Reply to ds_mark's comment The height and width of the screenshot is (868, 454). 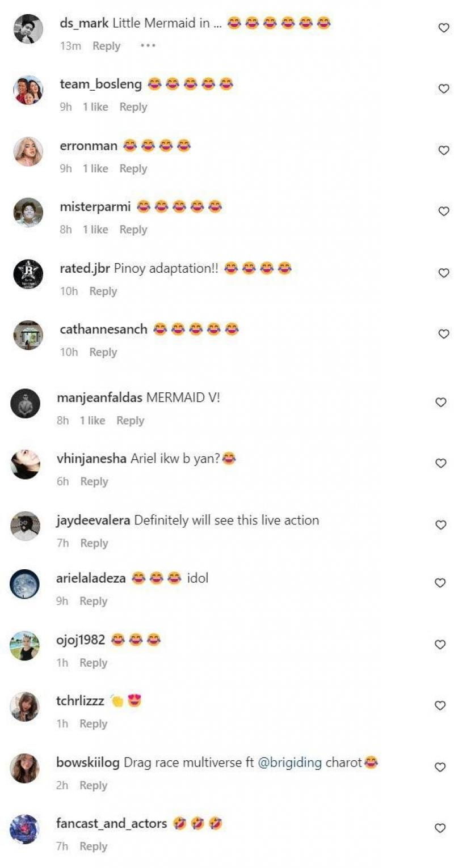[106, 46]
